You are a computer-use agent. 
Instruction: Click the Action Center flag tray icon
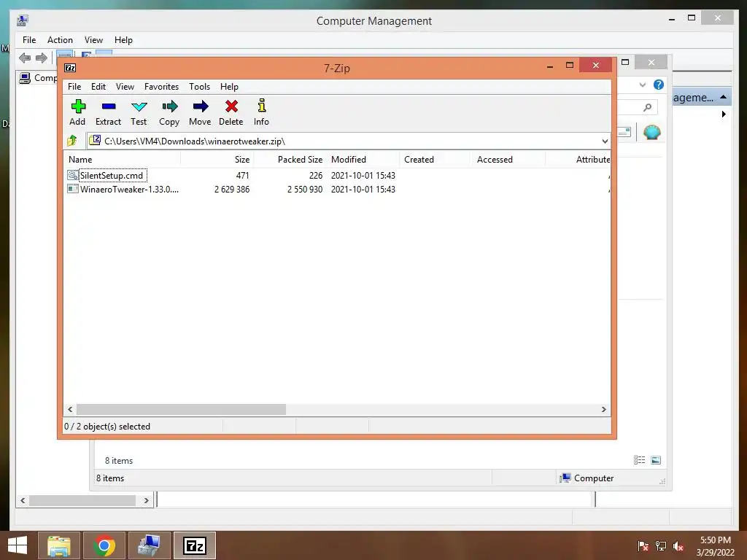coord(643,546)
